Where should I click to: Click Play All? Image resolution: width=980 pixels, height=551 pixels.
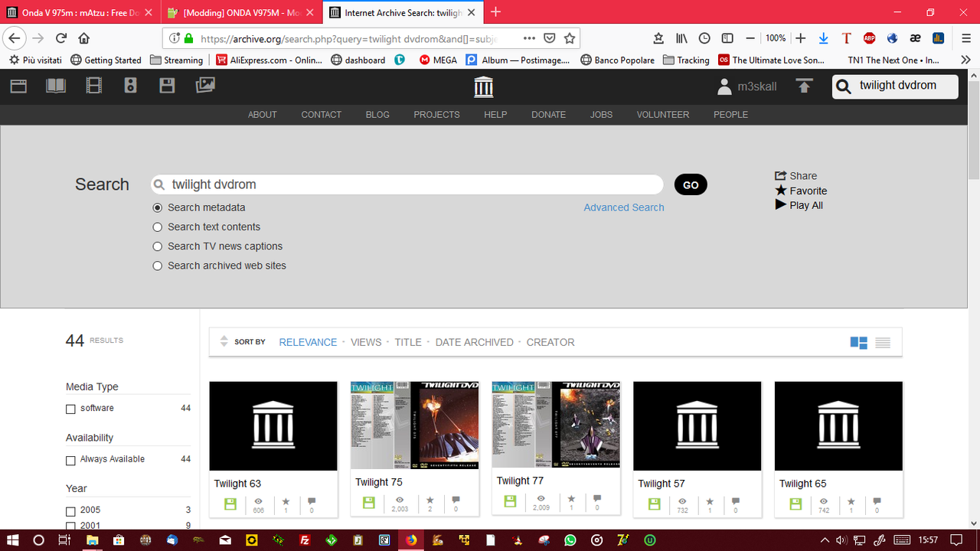click(x=799, y=205)
